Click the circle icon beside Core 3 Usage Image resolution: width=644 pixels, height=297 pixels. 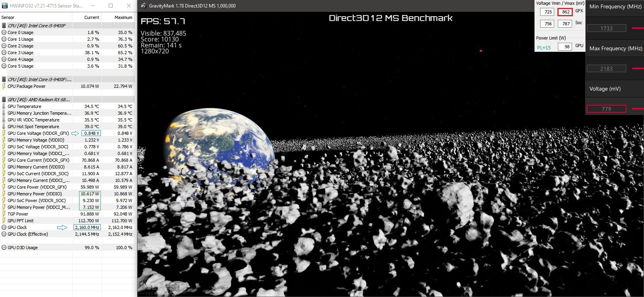(4, 53)
